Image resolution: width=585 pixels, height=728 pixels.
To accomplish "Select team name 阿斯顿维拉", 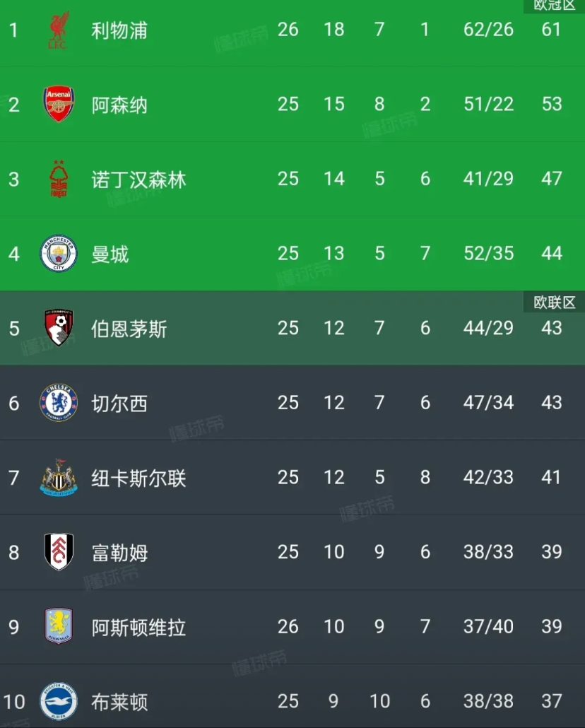I will [138, 628].
